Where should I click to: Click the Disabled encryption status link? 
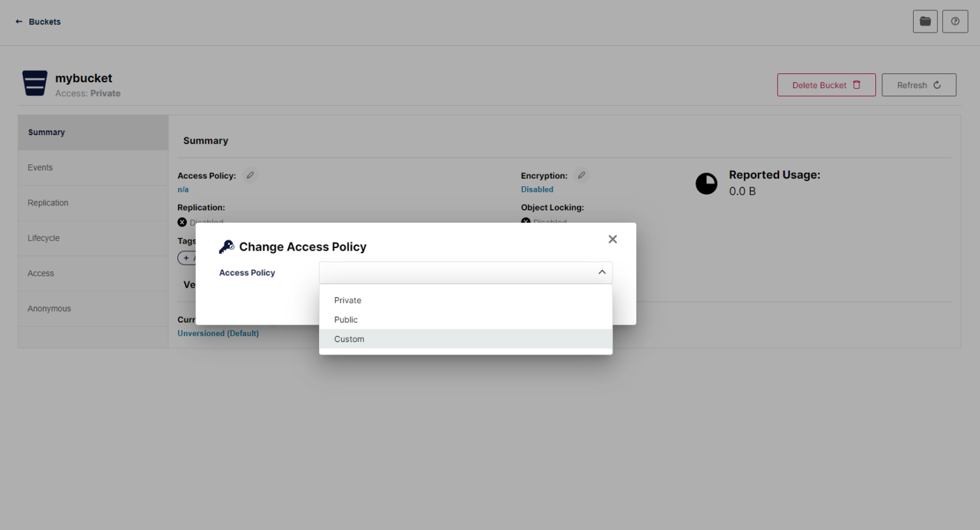(537, 189)
